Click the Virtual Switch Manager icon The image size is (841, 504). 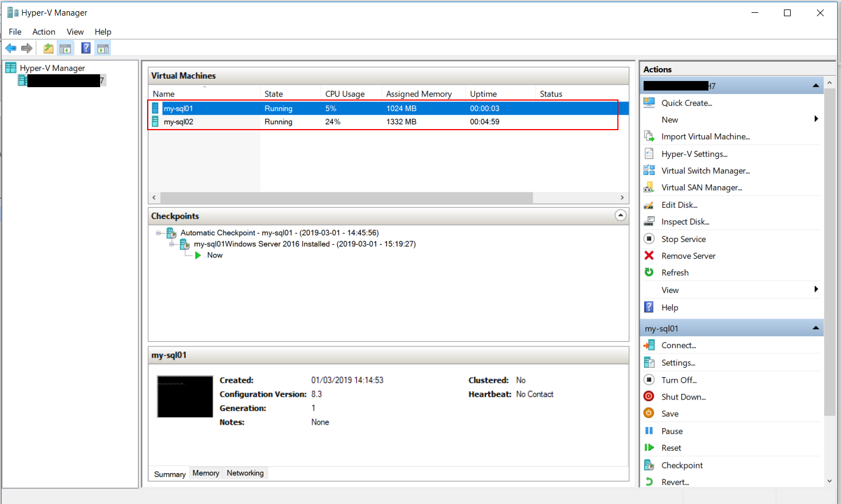coord(649,170)
